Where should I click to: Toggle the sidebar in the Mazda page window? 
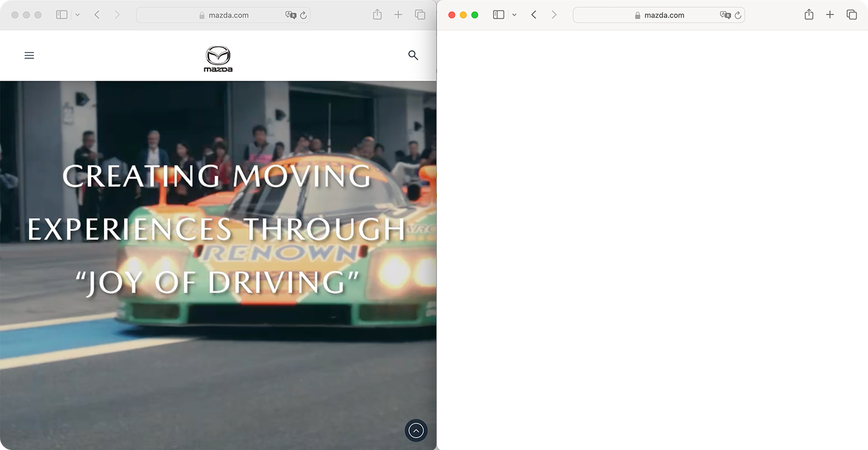coord(61,15)
